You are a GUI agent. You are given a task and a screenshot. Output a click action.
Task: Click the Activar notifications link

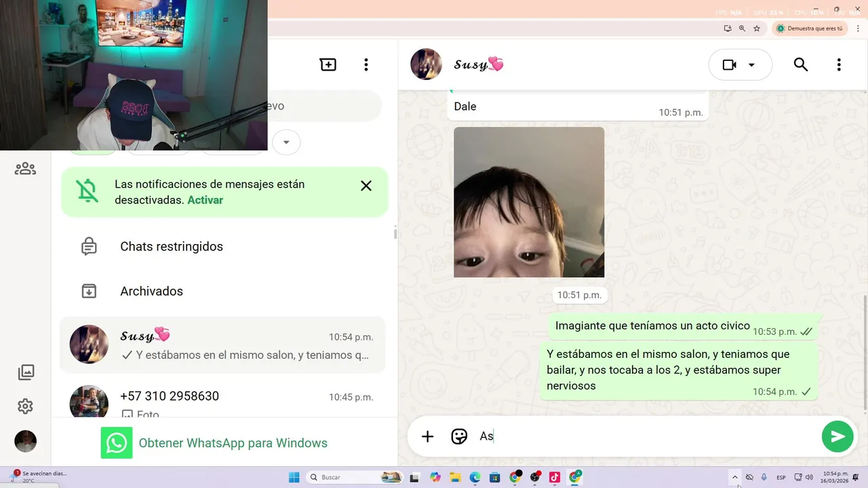click(x=205, y=200)
